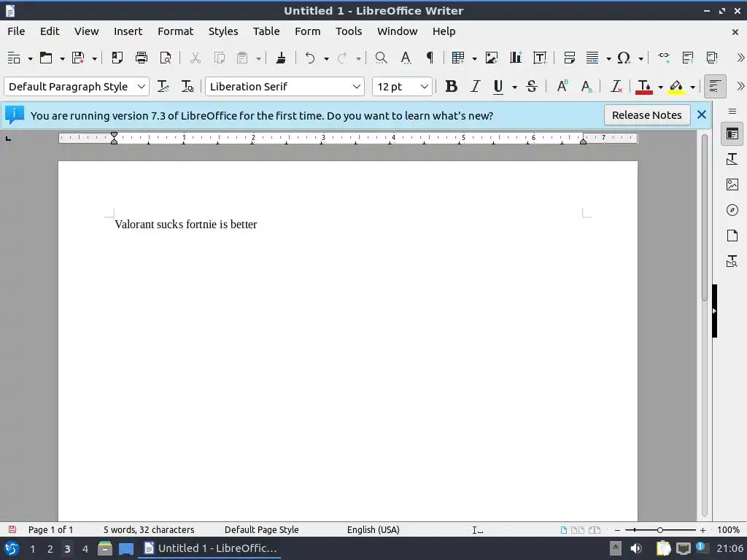
Task: Click the Superscript icon
Action: coord(562,87)
